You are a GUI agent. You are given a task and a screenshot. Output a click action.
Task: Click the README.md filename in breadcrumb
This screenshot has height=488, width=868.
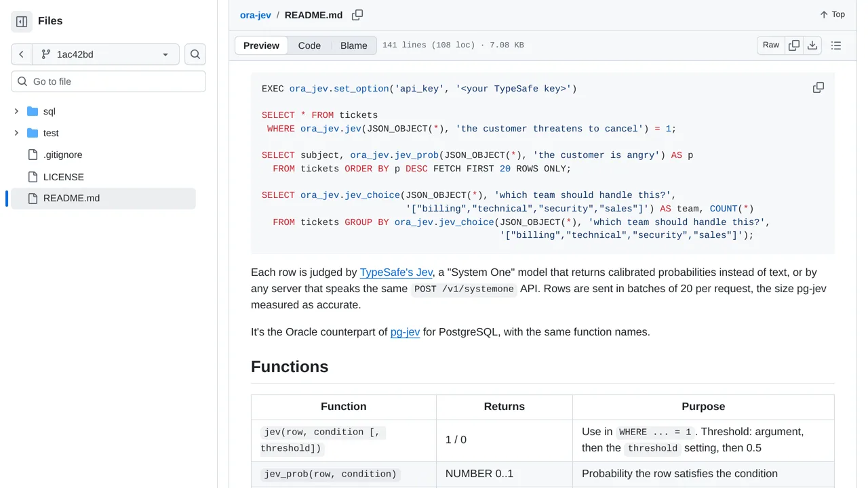coord(314,15)
